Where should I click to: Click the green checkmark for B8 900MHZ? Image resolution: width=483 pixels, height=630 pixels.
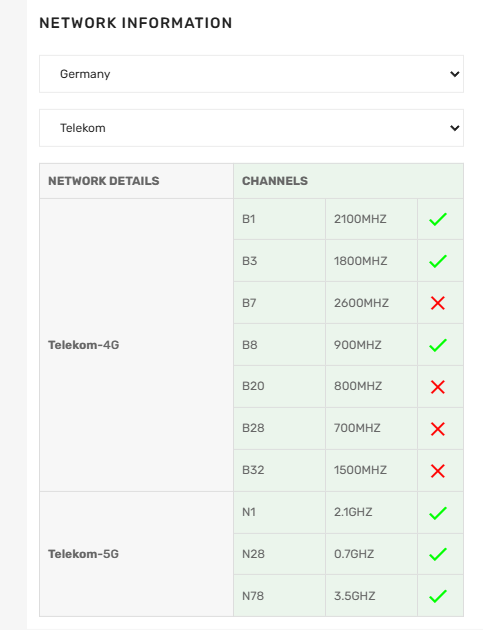click(x=438, y=345)
